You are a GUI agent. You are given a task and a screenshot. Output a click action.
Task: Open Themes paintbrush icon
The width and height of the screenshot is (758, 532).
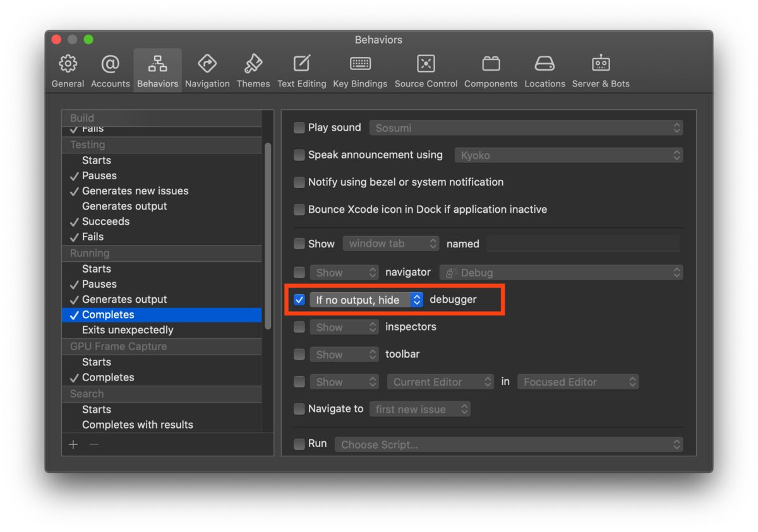pyautogui.click(x=253, y=64)
